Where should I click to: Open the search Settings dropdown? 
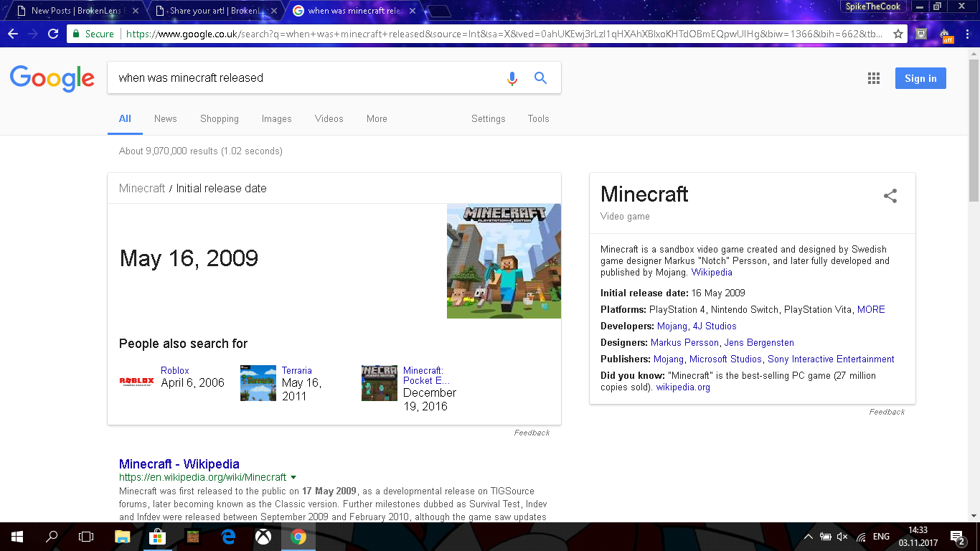(x=489, y=119)
